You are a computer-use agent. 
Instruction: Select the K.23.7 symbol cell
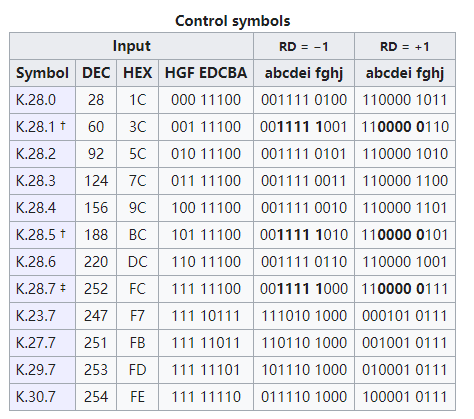point(43,316)
